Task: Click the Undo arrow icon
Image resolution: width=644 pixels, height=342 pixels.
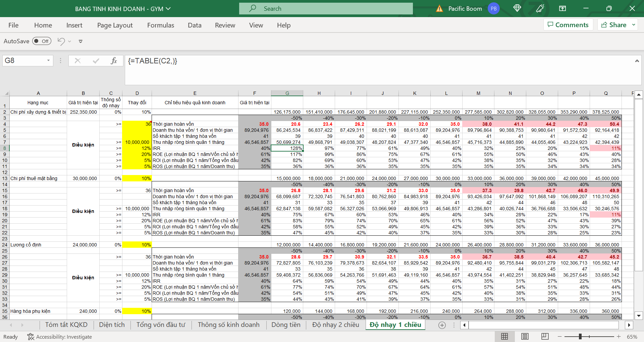Action: (61, 41)
